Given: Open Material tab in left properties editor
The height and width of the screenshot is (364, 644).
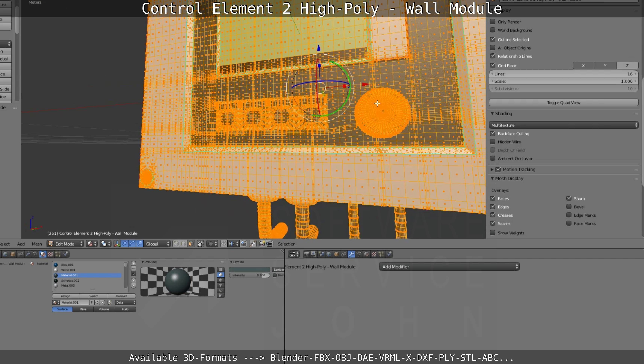Looking at the screenshot, I should (x=43, y=254).
